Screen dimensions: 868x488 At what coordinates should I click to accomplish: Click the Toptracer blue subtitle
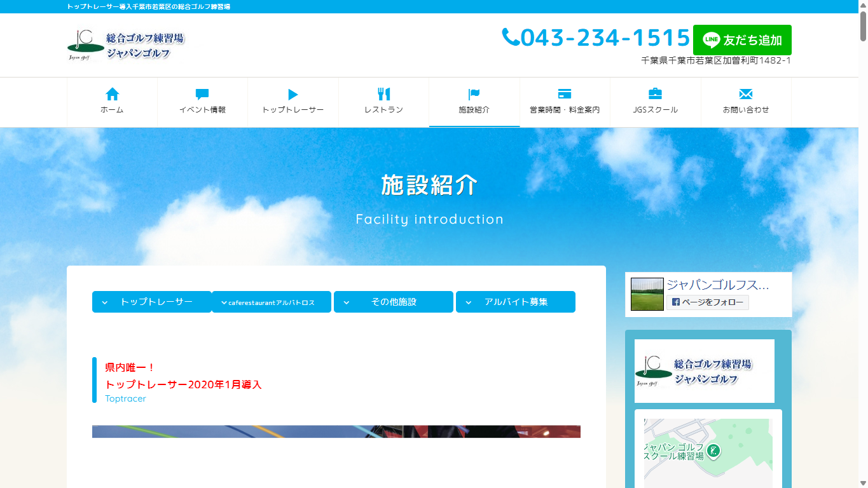pos(126,398)
